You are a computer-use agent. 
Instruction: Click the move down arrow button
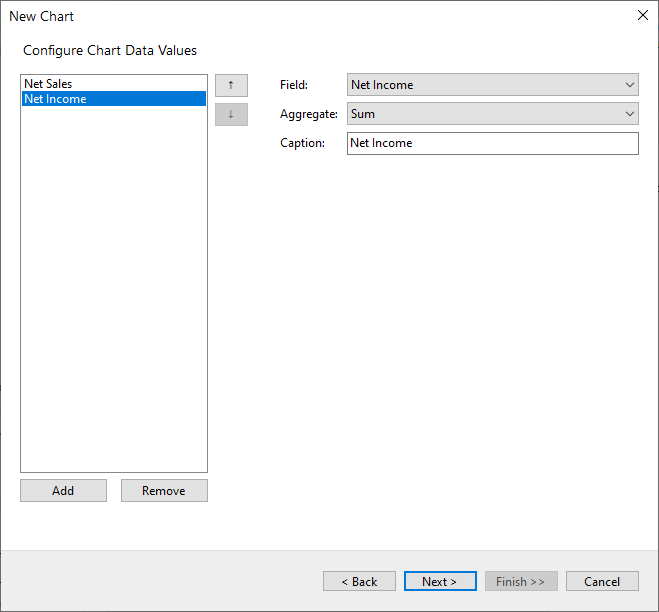pyautogui.click(x=231, y=114)
